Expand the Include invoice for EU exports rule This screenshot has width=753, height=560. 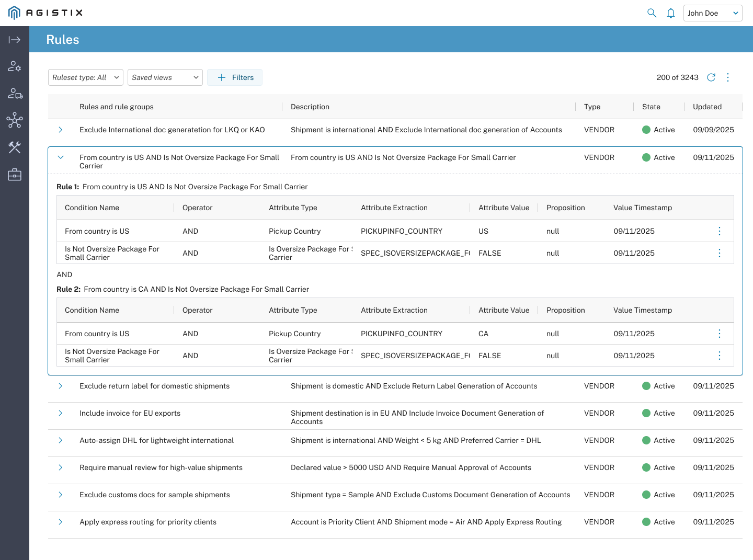pos(61,413)
